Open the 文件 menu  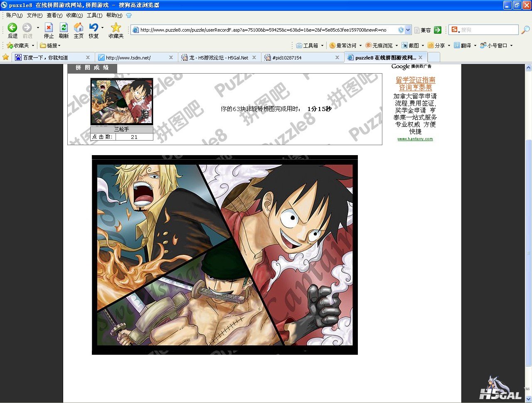(x=34, y=15)
